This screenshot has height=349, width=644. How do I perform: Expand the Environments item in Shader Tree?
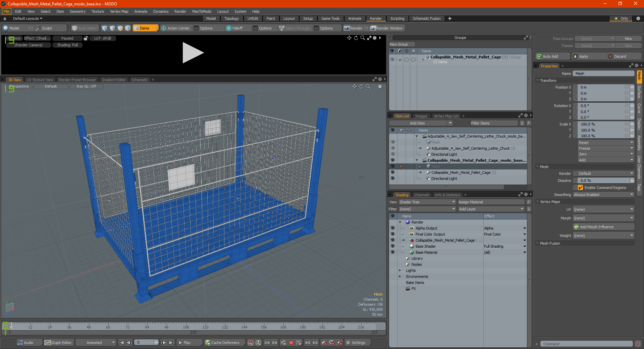400,277
